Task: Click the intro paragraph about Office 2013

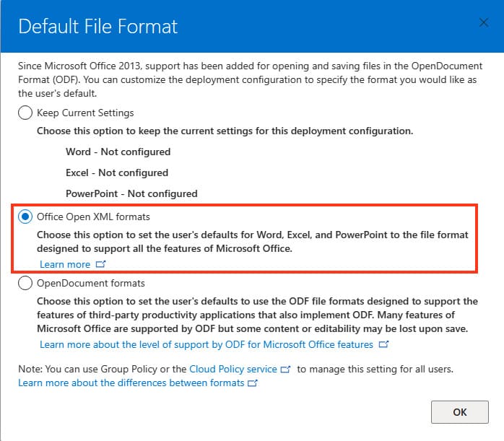Action: (246, 79)
